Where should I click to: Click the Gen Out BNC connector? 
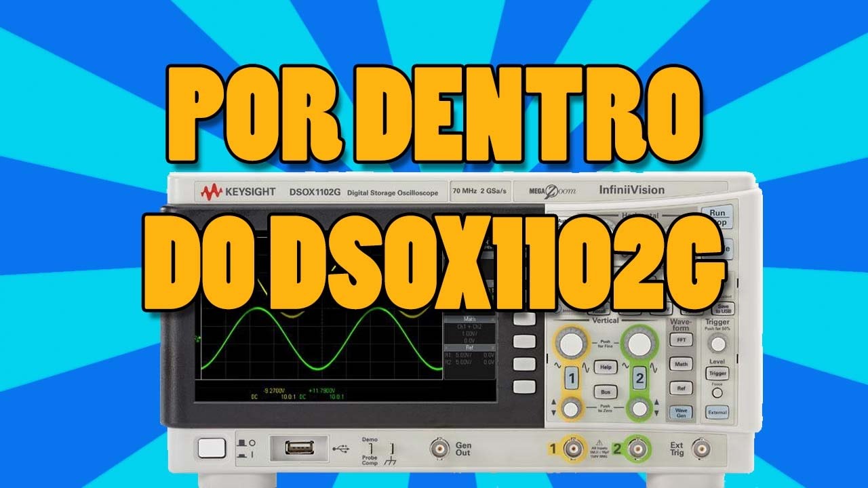pos(441,448)
